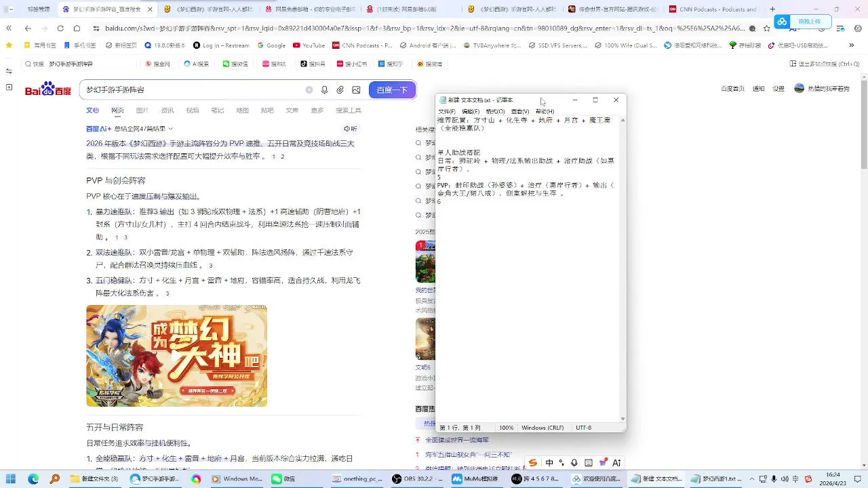Viewport: 868px width, 488px height.
Task: Switch to the 图片 search tab
Action: [142, 110]
